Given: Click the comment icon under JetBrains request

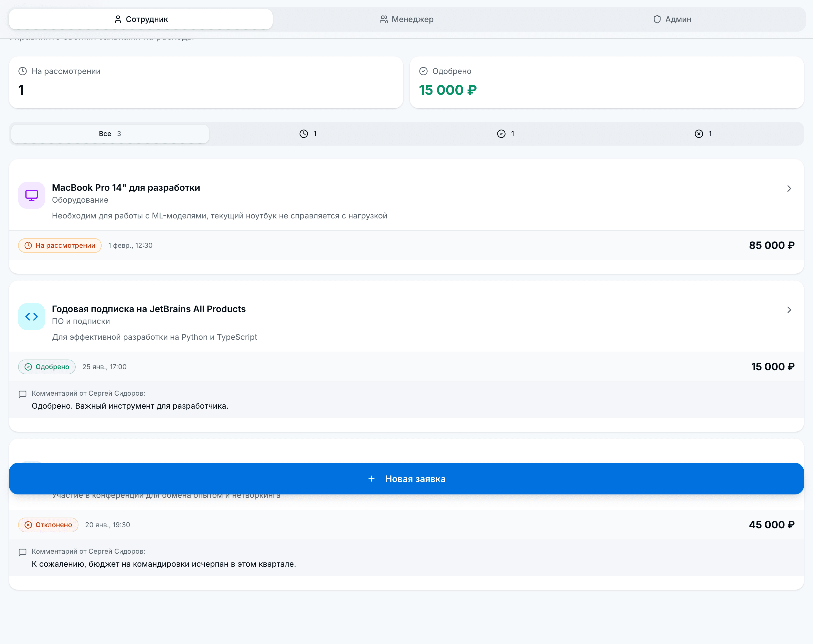Looking at the screenshot, I should (x=23, y=395).
